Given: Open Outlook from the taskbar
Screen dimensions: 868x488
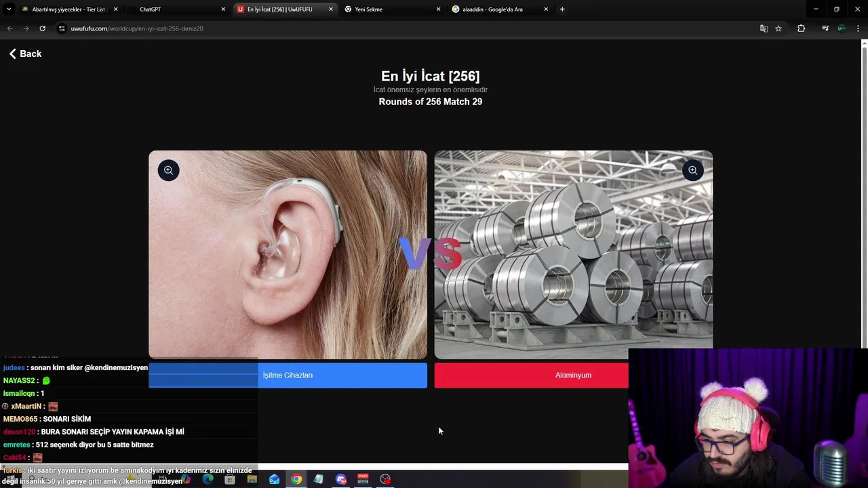Looking at the screenshot, I should coord(274,479).
